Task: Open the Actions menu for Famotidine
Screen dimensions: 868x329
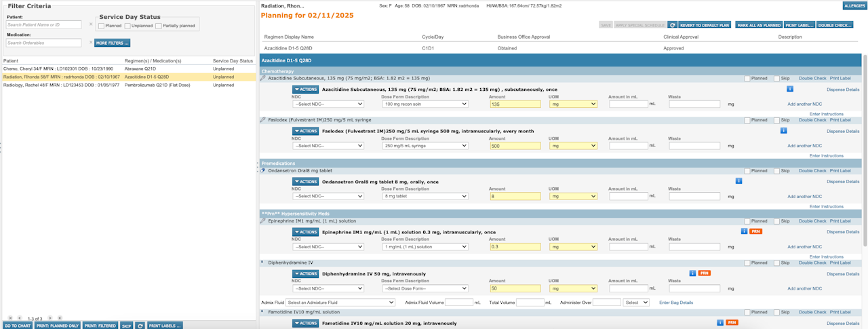Action: pos(306,324)
